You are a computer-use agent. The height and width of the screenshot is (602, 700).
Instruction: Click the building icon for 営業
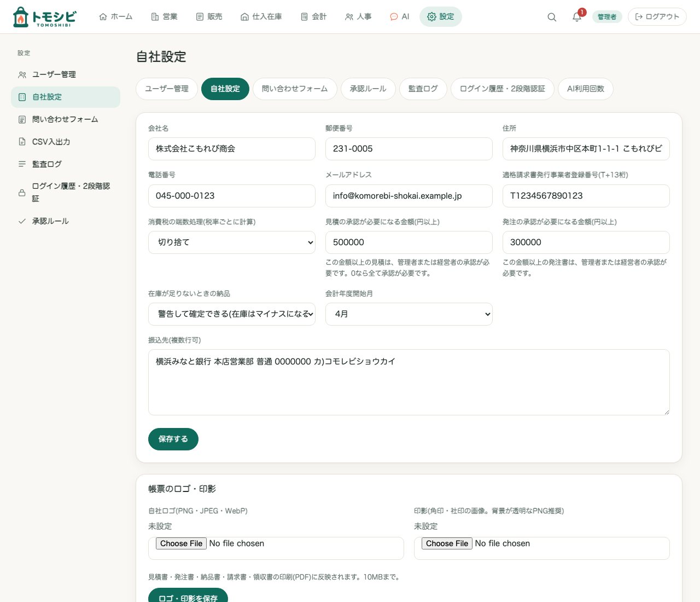(x=155, y=17)
